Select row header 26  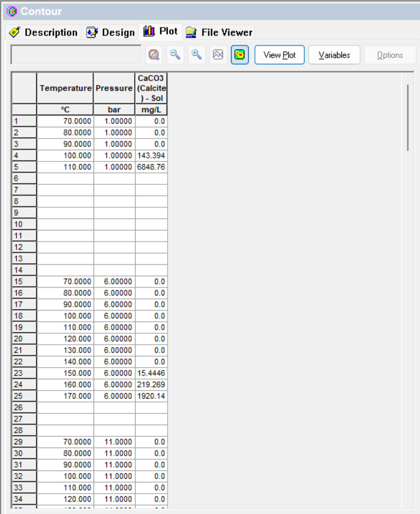point(24,408)
